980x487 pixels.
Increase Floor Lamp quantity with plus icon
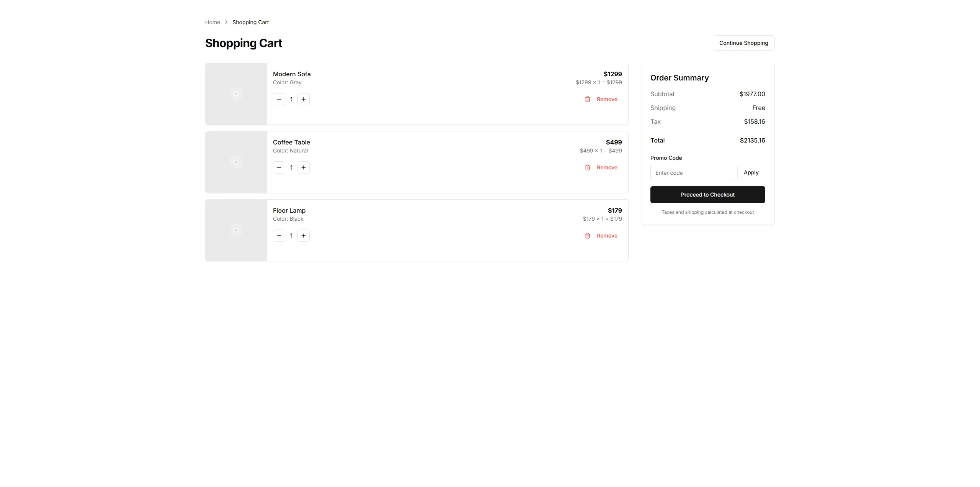(304, 236)
